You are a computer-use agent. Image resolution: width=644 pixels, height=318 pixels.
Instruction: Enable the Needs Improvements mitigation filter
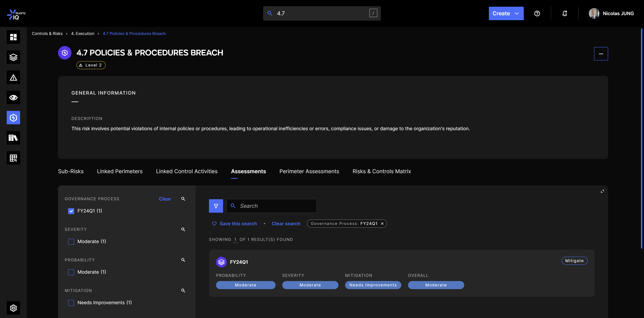(x=71, y=303)
